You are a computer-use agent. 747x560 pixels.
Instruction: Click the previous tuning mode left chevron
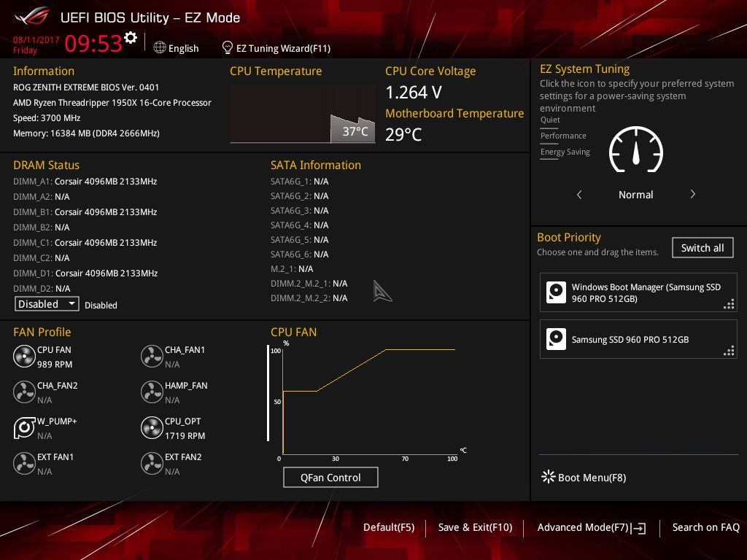tap(579, 194)
